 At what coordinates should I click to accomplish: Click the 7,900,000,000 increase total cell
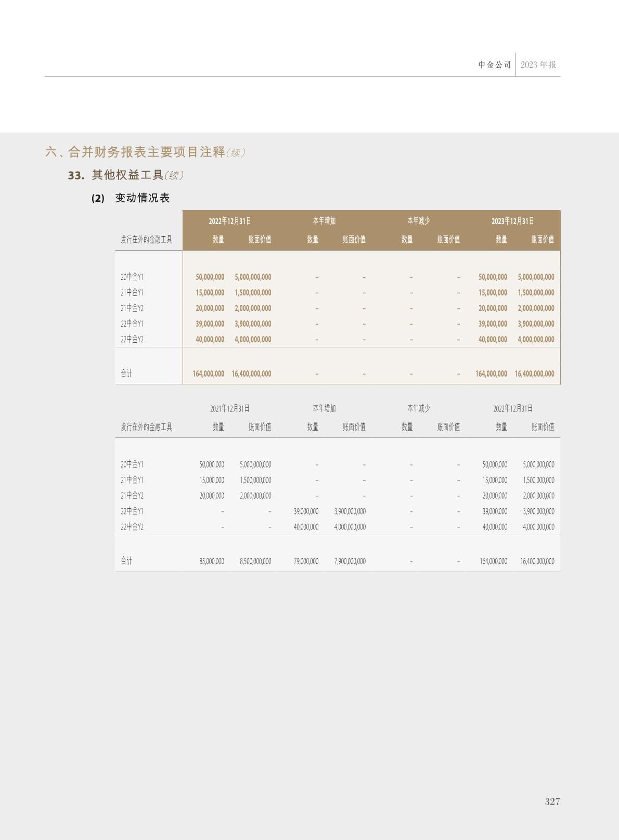(x=350, y=561)
